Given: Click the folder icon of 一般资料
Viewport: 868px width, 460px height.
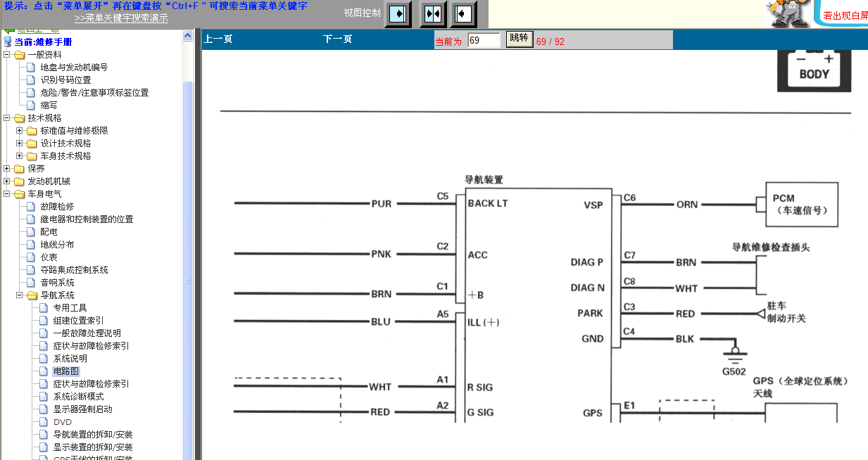Looking at the screenshot, I should [x=19, y=55].
